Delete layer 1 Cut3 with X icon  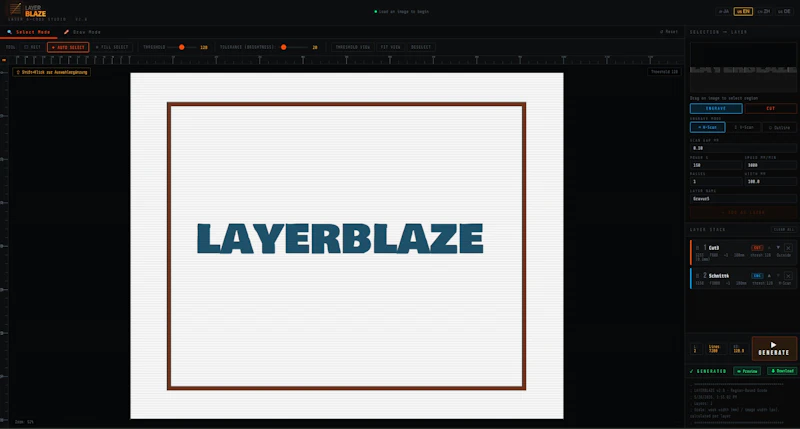788,248
